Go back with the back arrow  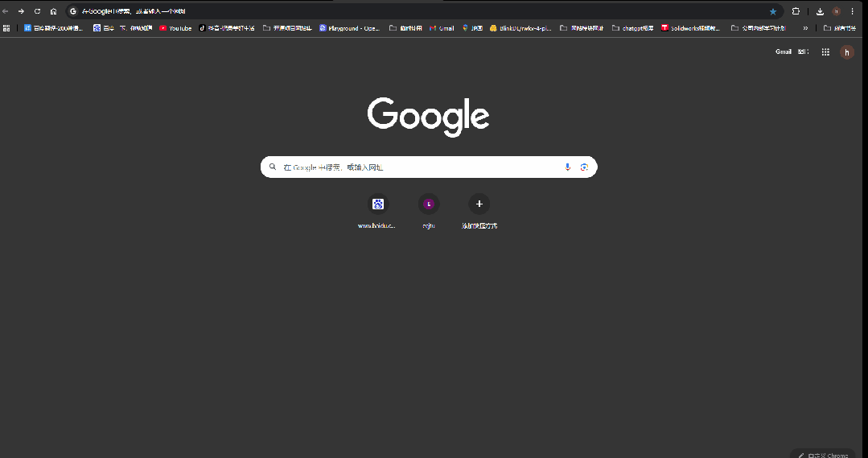click(x=6, y=11)
